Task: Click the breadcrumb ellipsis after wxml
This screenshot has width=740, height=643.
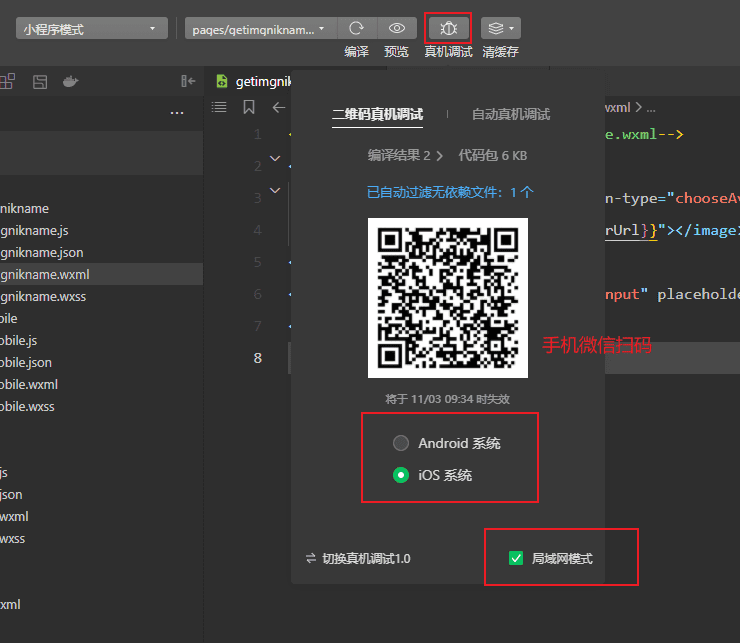Action: click(x=651, y=109)
